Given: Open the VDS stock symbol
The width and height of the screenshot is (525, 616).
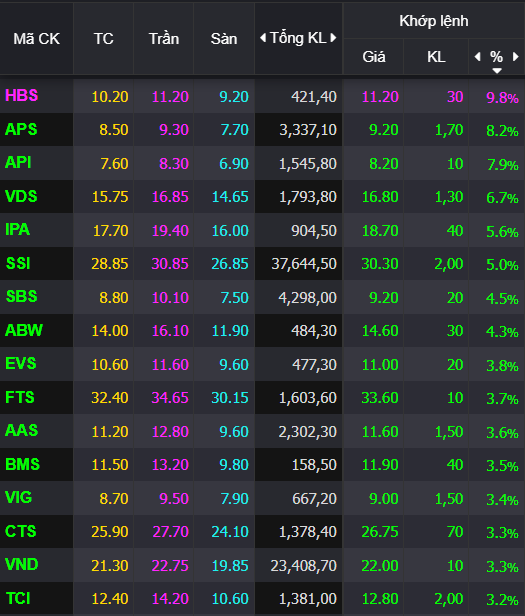Looking at the screenshot, I should coord(21,196).
